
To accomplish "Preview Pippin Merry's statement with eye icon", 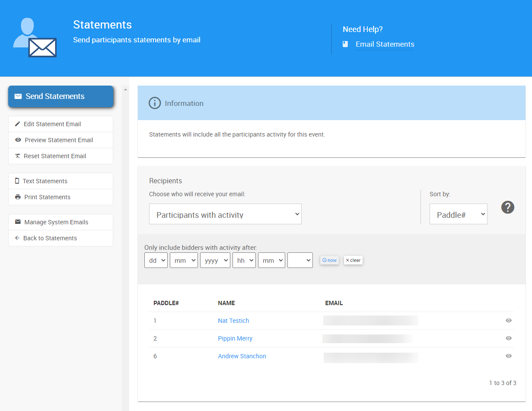I will [x=509, y=338].
